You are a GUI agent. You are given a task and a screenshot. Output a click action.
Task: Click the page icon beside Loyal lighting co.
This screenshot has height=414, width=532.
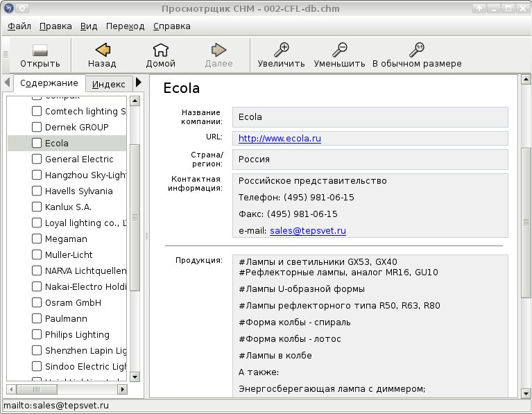point(37,223)
